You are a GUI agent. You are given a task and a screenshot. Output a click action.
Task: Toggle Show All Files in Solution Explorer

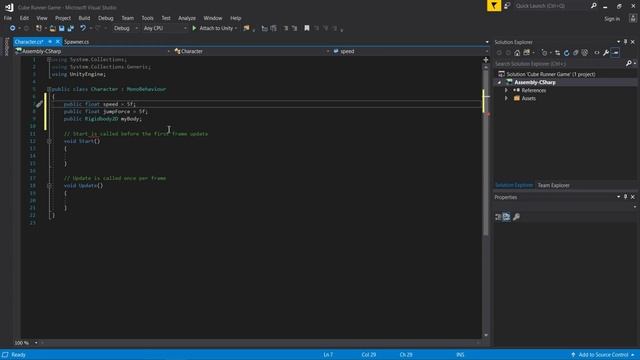pos(584,53)
